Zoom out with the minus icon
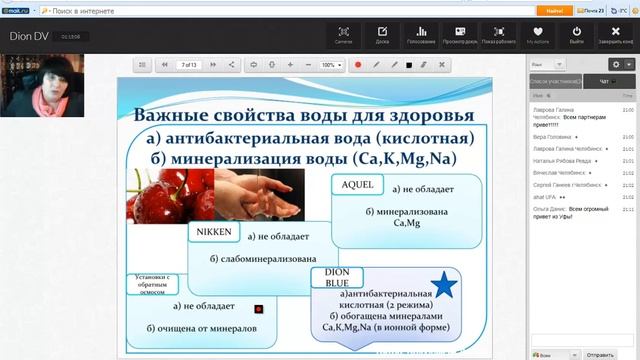The image size is (640, 360). [308, 65]
